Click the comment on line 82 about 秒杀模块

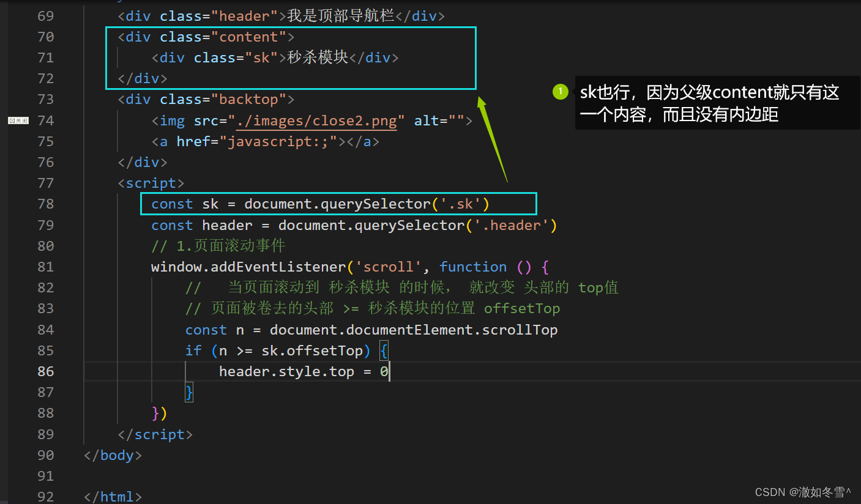click(402, 287)
